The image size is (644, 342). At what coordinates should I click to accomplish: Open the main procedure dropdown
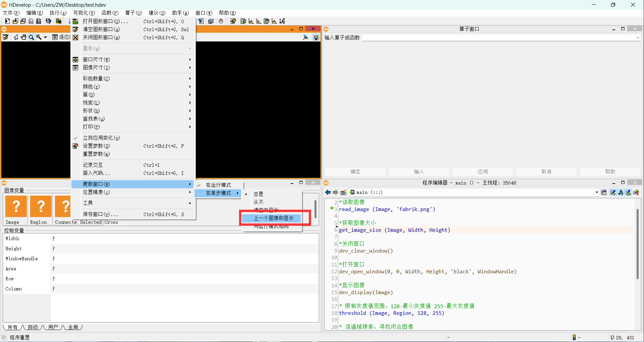coord(597,192)
